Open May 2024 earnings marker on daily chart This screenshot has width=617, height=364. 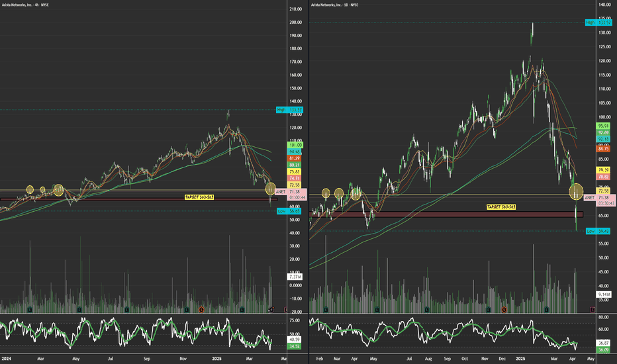[377, 310]
